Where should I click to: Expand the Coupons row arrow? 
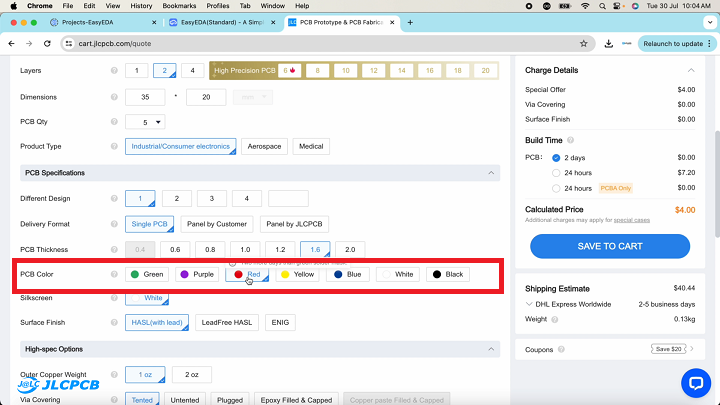click(x=692, y=349)
